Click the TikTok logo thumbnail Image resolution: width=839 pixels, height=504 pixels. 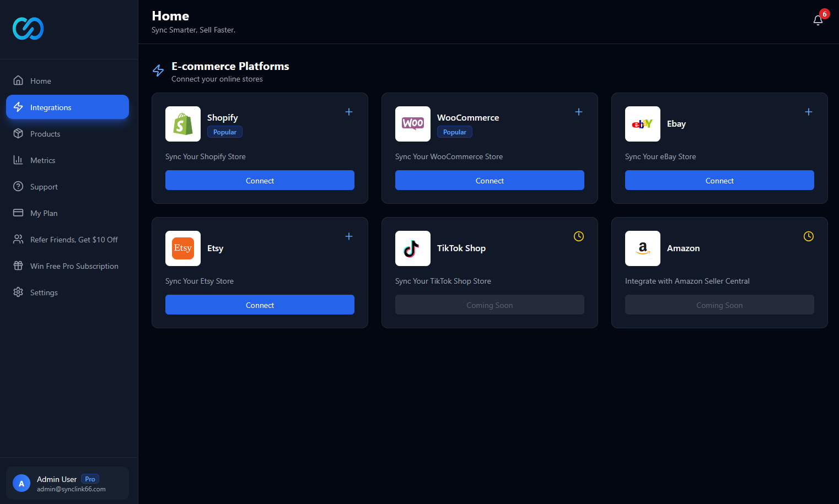(x=413, y=248)
